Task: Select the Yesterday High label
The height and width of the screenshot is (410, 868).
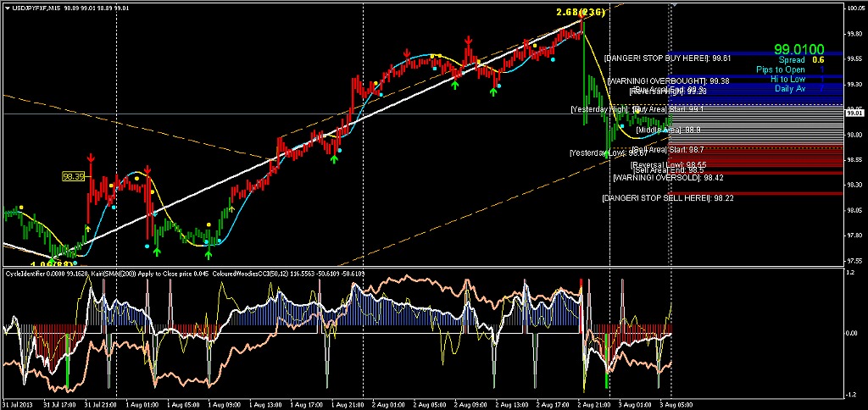Action: 599,109
